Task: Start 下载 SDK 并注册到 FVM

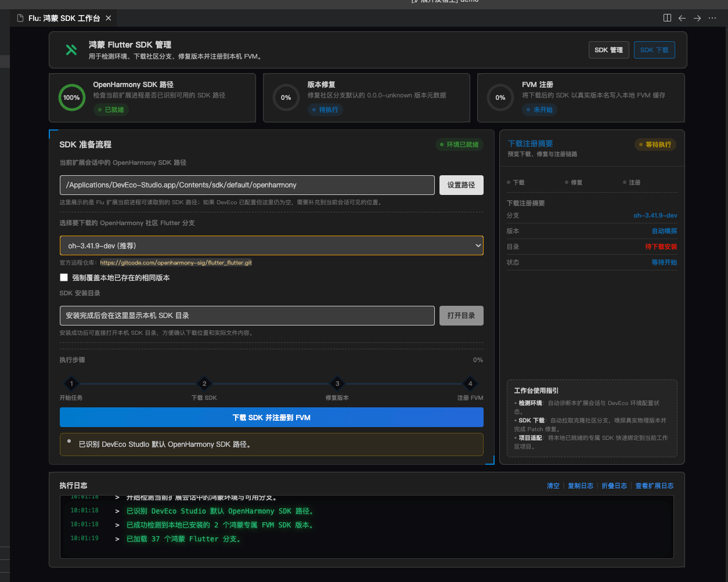Action: click(271, 417)
